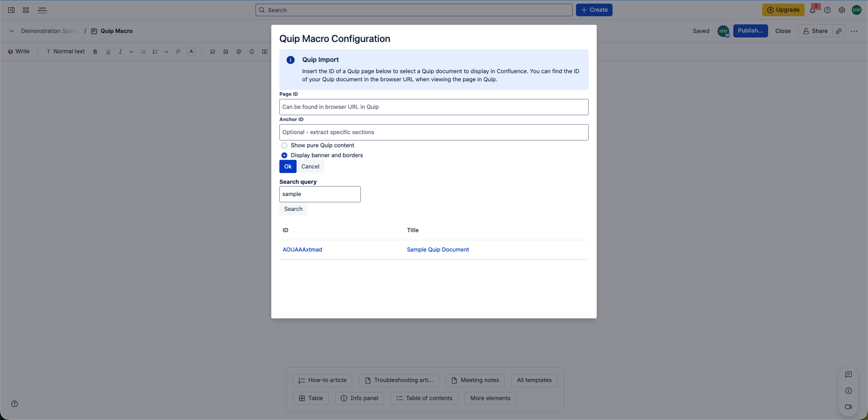Screen dimensions: 868x420
Task: Click the Upgrade button
Action: (x=783, y=10)
